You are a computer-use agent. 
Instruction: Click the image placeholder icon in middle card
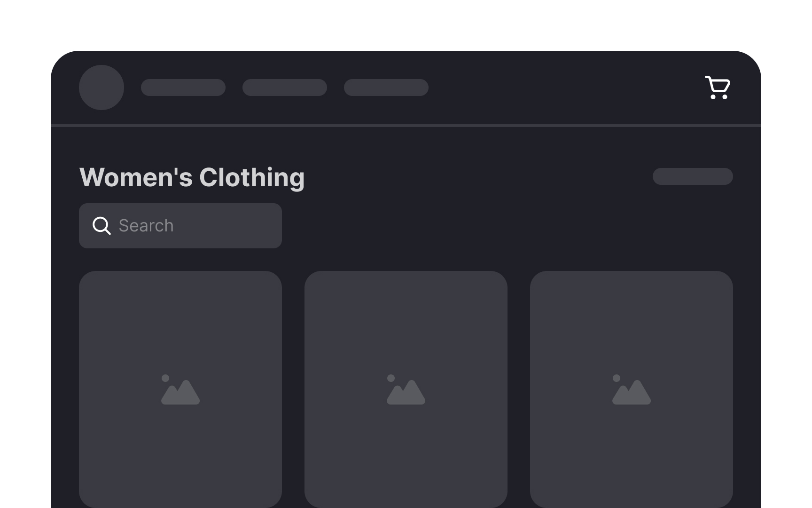click(x=406, y=389)
